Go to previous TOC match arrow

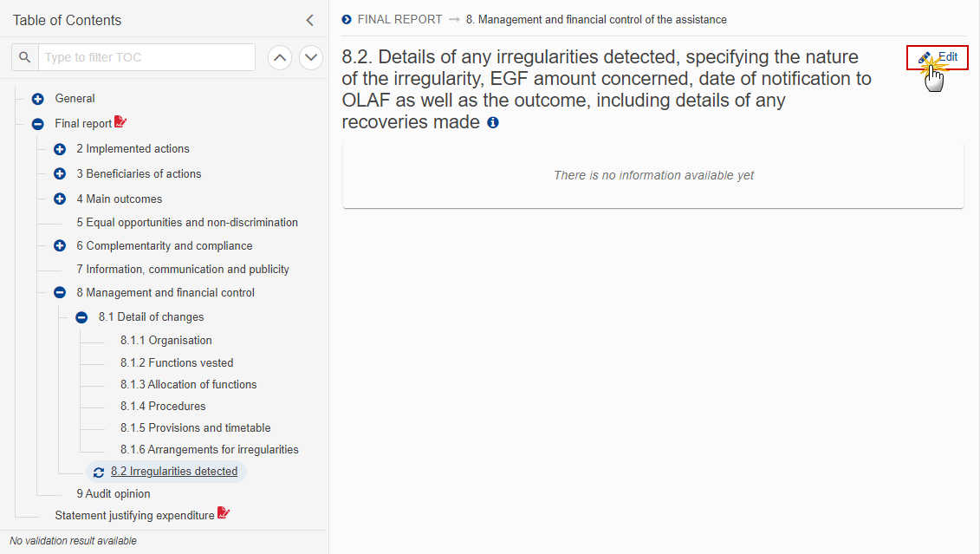coord(280,57)
